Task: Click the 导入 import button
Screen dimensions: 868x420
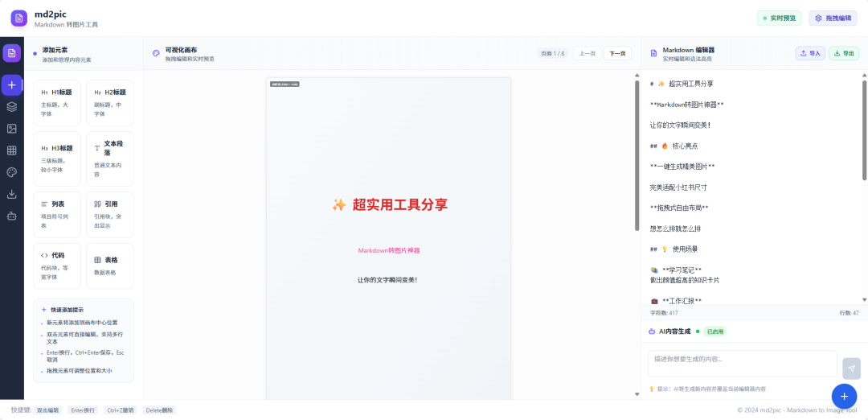Action: tap(810, 53)
